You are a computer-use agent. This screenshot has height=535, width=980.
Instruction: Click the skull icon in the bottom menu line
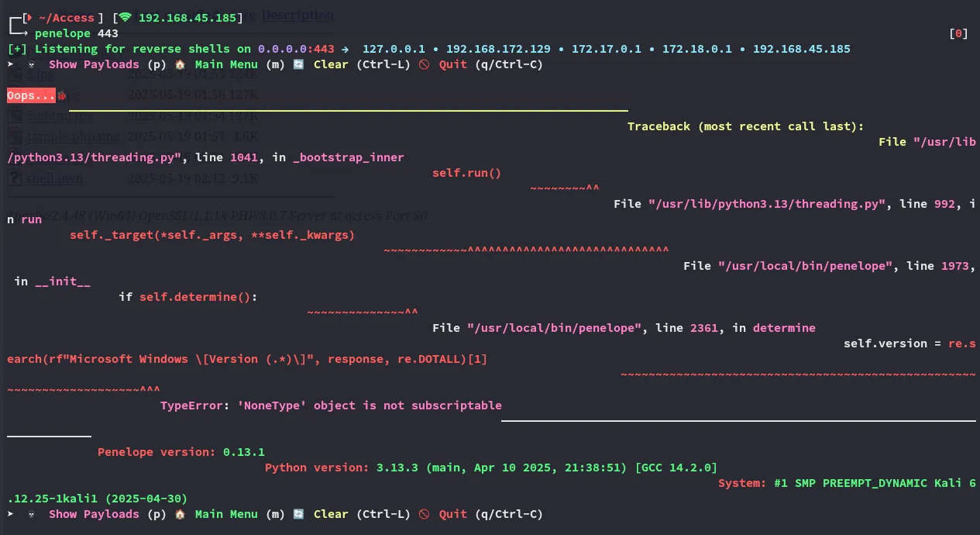point(32,514)
